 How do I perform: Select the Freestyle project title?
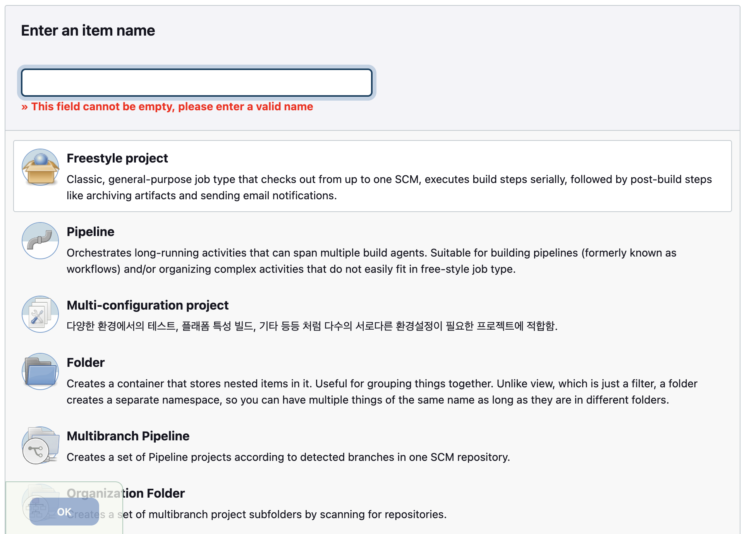117,158
